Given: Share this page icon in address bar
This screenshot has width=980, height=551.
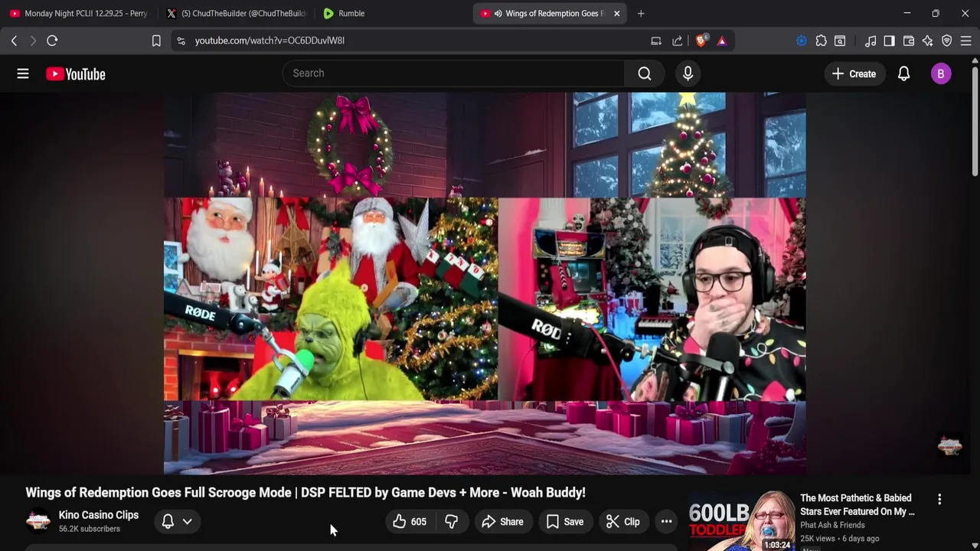Looking at the screenshot, I should point(678,41).
